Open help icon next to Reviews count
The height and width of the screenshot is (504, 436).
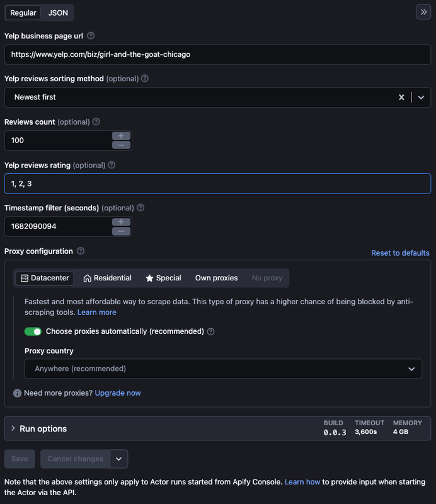[96, 122]
